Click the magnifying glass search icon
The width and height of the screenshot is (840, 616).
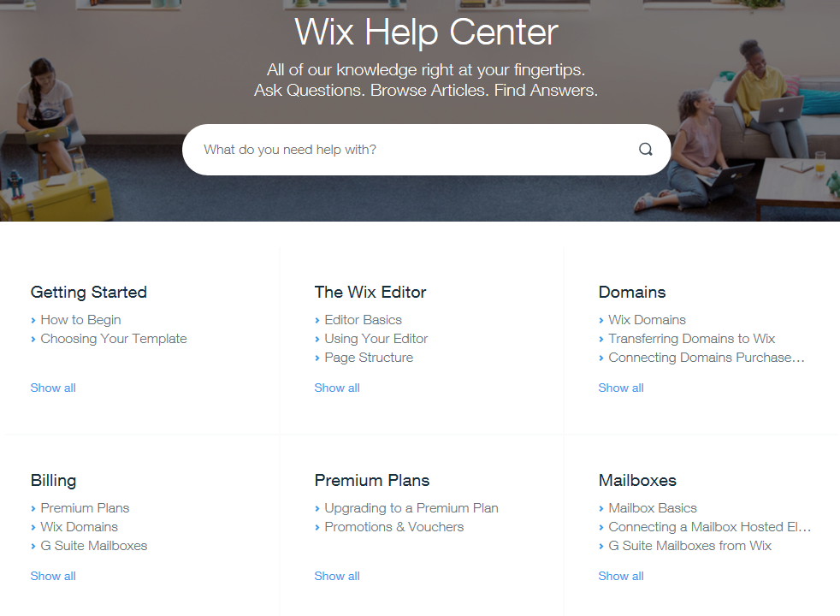646,150
